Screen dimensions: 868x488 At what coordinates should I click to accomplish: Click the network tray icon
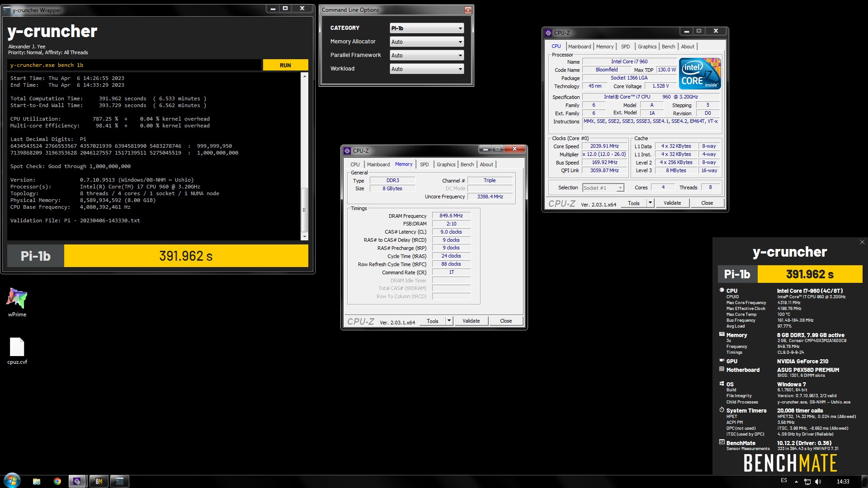click(807, 482)
